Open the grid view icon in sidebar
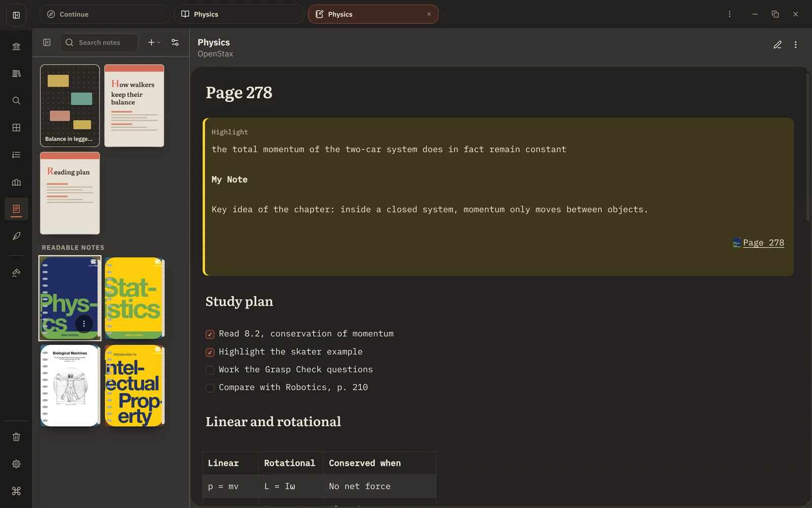The height and width of the screenshot is (508, 812). tap(16, 128)
